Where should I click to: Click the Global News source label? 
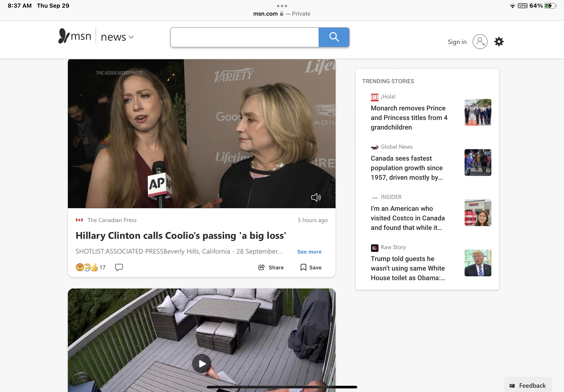(396, 147)
